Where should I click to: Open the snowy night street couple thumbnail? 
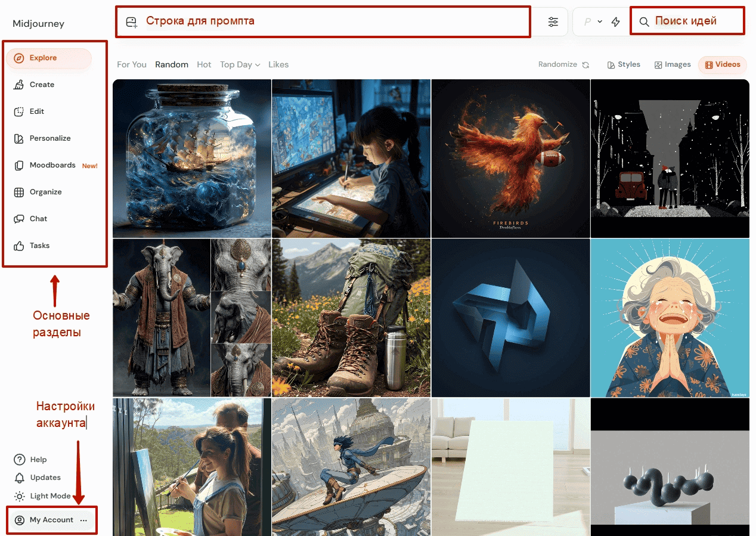(670, 159)
